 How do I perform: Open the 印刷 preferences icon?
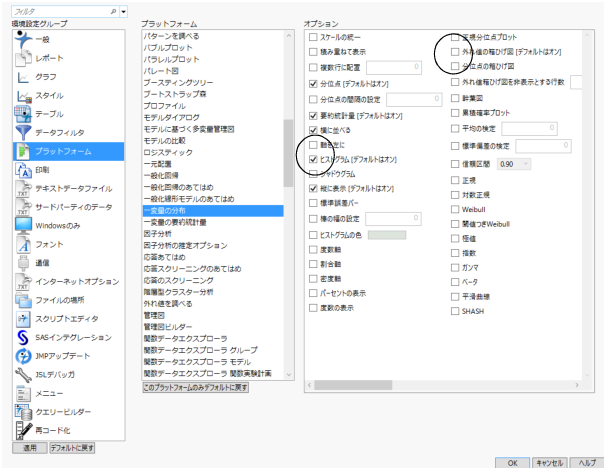(x=24, y=170)
